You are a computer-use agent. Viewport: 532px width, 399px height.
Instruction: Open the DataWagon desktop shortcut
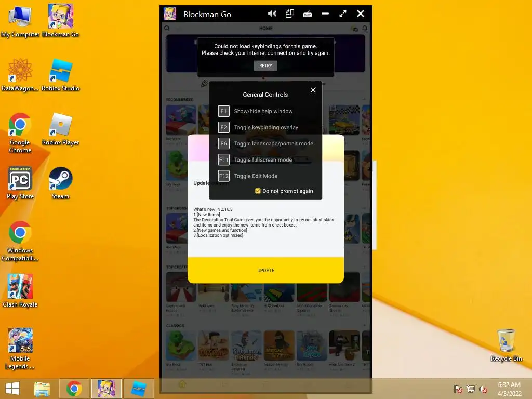point(20,75)
